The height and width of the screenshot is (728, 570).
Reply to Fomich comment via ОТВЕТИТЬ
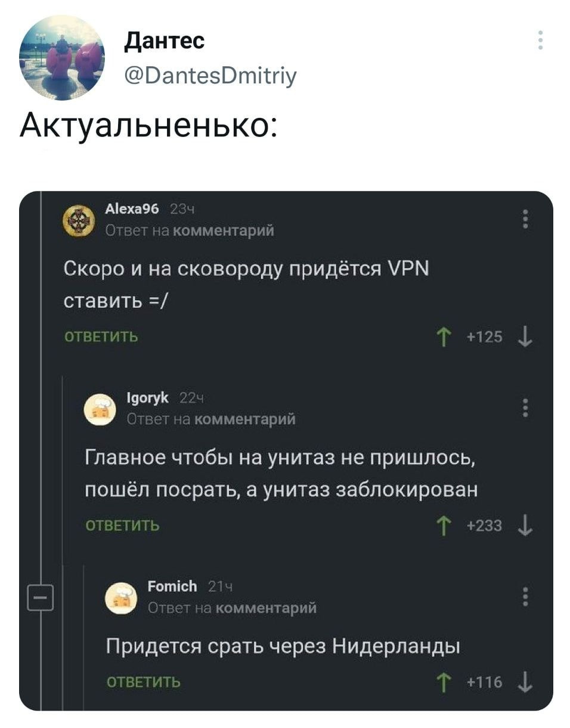click(x=144, y=682)
